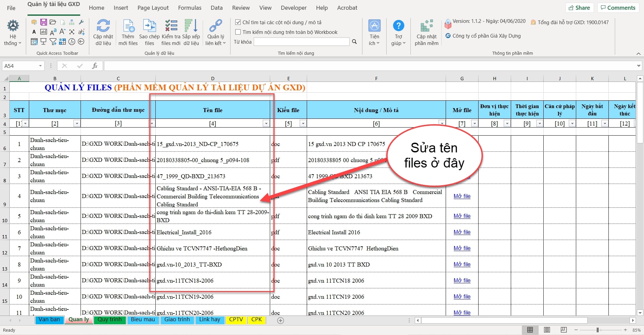The width and height of the screenshot is (644, 335).
Task: Adjust the zoom slider in status bar
Action: coord(598,330)
